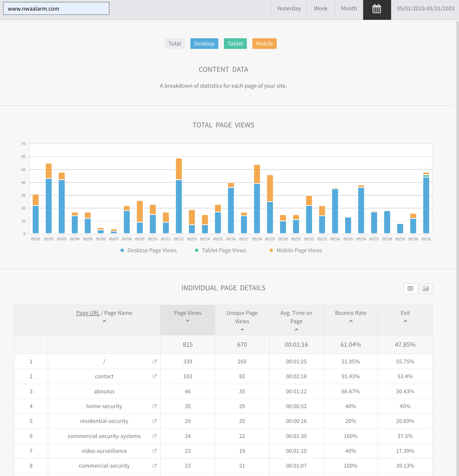Screen dimensions: 459x476
Task: Toggle Mobile Page Views legend dot
Action: (x=271, y=250)
